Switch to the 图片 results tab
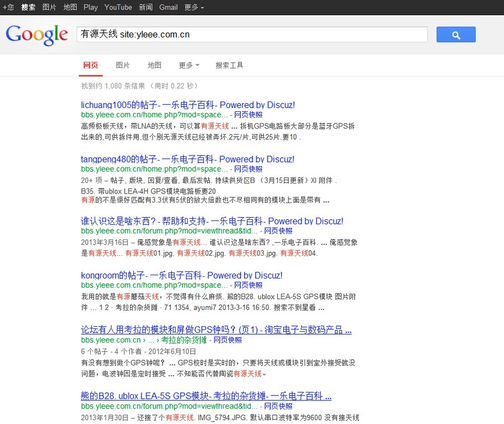 [123, 65]
